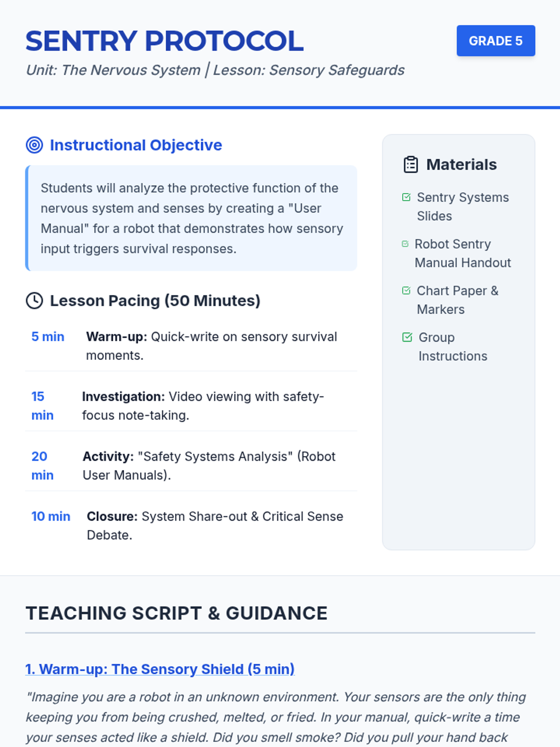Toggle the Chart Paper & Markers checkbox
The image size is (560, 747).
click(406, 291)
